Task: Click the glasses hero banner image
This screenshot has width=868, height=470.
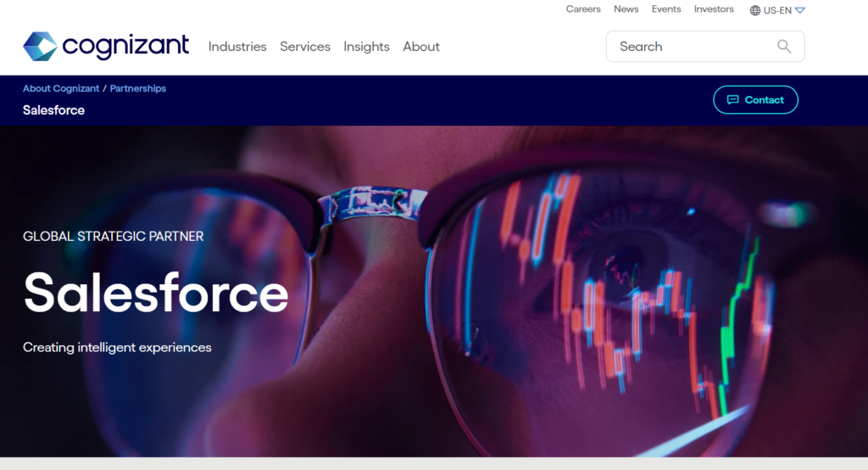Action: coord(434,292)
